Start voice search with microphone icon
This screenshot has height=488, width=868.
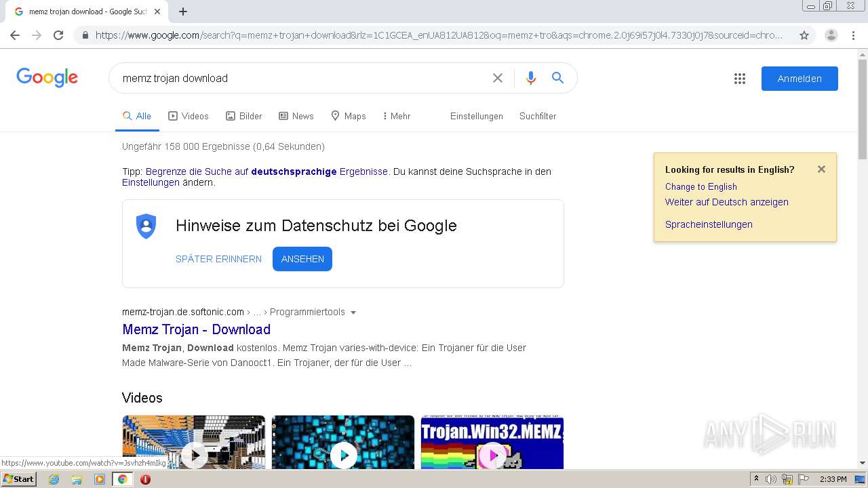coord(531,78)
